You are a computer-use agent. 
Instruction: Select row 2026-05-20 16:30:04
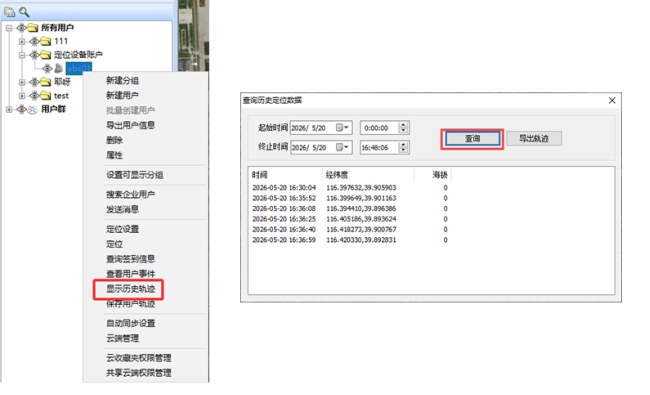pos(350,188)
